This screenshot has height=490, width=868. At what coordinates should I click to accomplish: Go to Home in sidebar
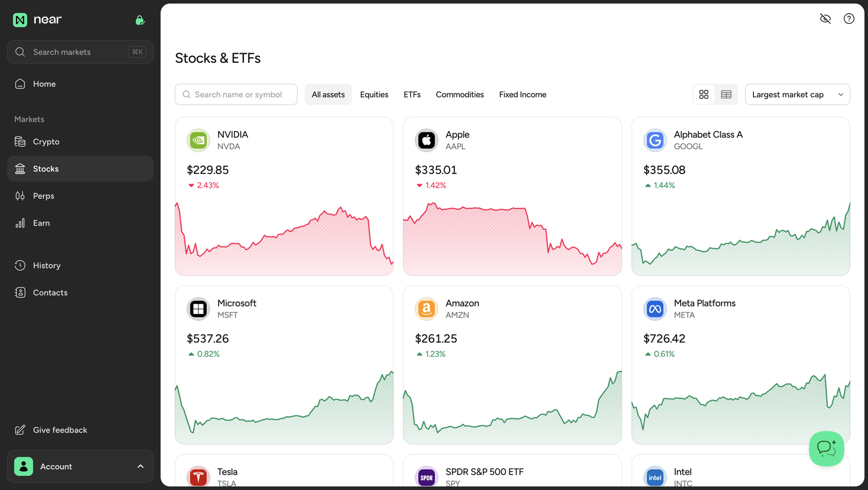(x=80, y=84)
